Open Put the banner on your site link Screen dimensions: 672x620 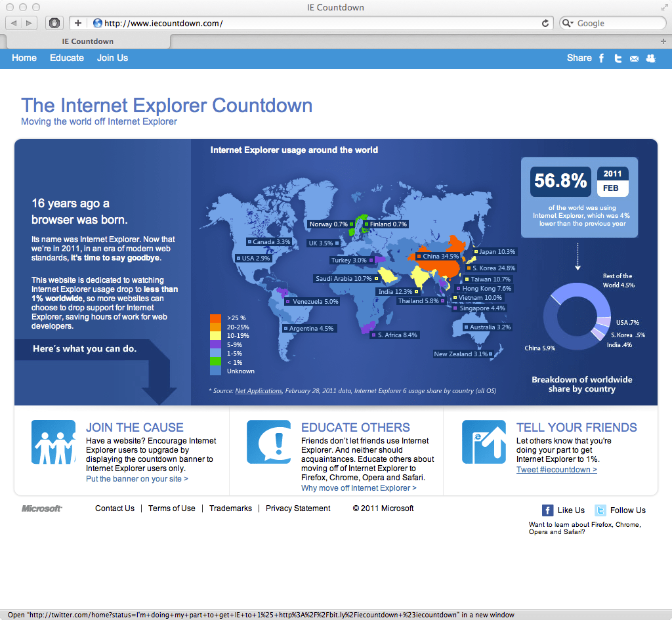point(136,478)
